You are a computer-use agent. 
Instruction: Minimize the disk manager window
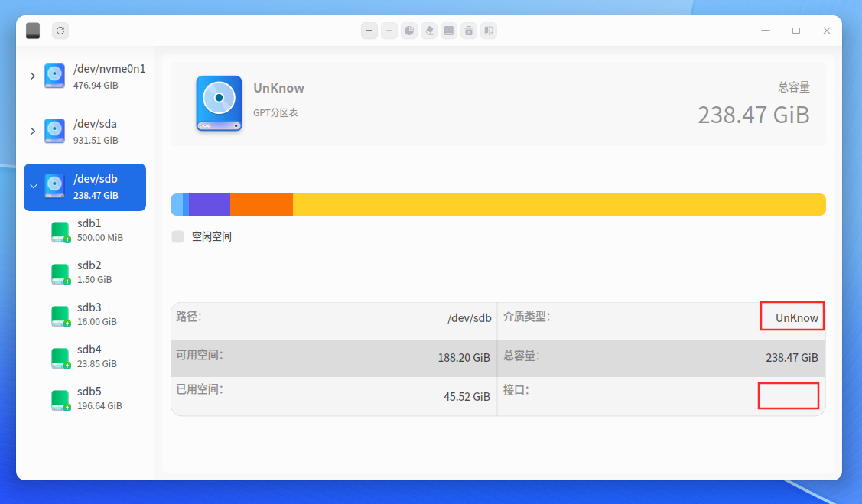(765, 31)
